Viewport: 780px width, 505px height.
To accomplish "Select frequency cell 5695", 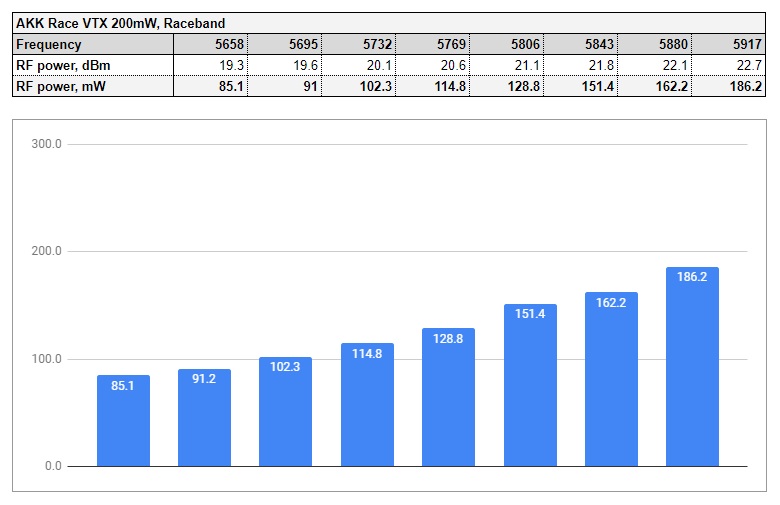I will point(285,44).
